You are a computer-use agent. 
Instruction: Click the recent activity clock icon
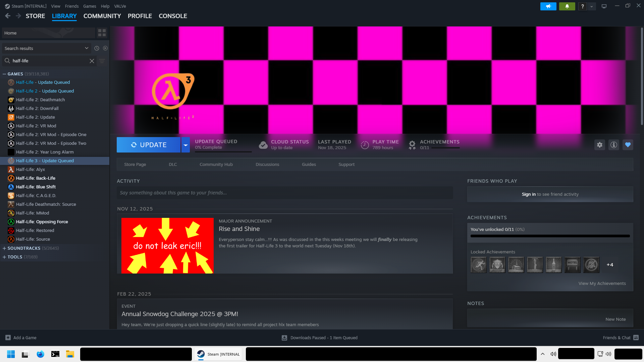[x=97, y=48]
